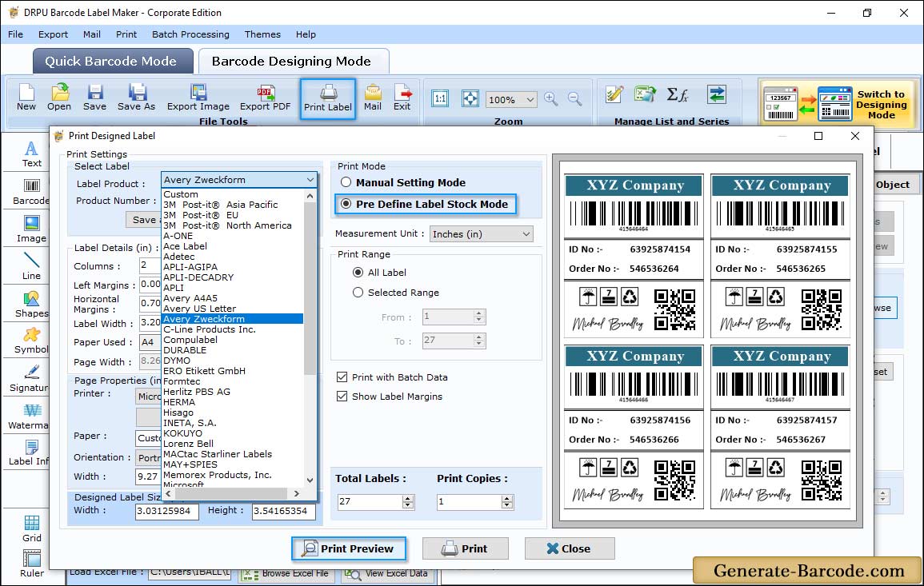The image size is (924, 586).
Task: Select Manual Setting Mode radio button
Action: pyautogui.click(x=346, y=182)
